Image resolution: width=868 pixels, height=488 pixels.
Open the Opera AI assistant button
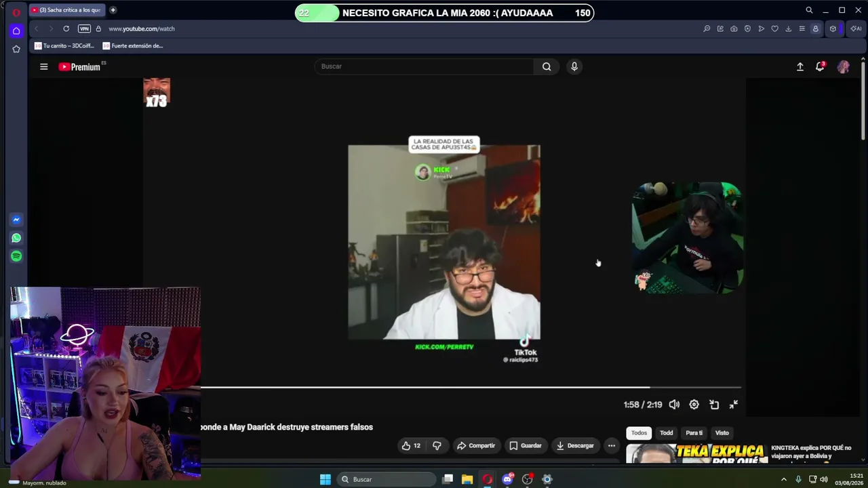click(x=856, y=28)
